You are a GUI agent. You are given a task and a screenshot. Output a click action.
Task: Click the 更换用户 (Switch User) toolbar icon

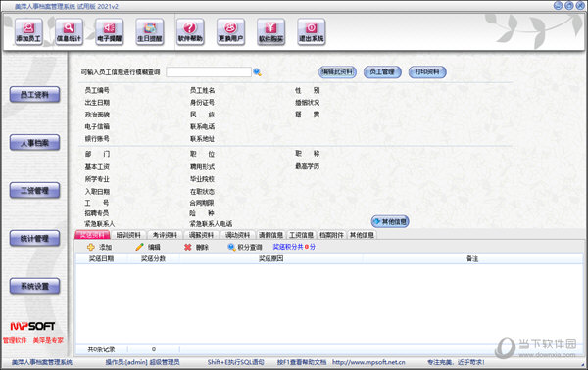(230, 32)
